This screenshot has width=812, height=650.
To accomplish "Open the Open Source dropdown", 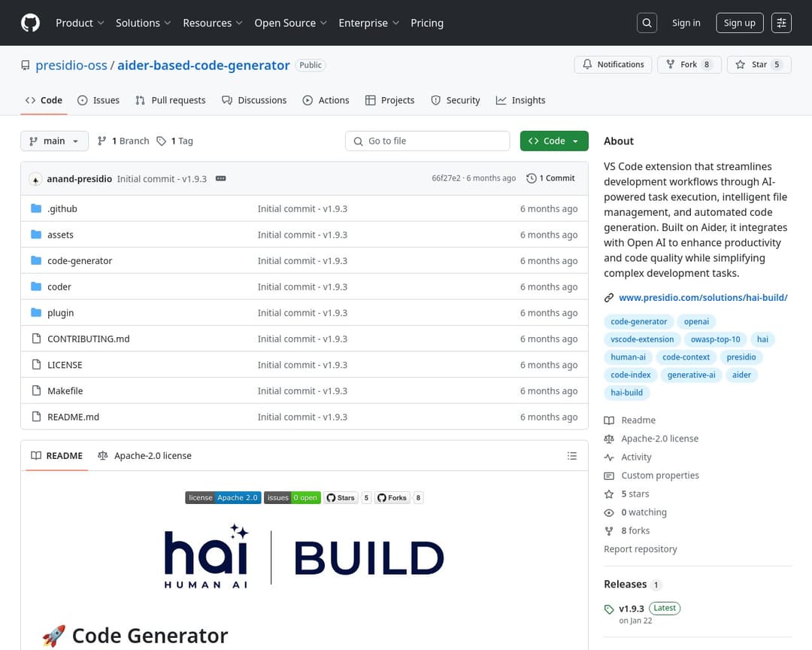I will [x=290, y=23].
